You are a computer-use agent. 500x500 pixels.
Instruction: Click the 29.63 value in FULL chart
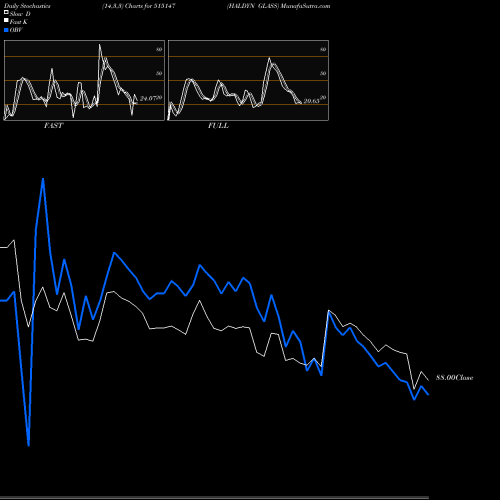coord(312,100)
